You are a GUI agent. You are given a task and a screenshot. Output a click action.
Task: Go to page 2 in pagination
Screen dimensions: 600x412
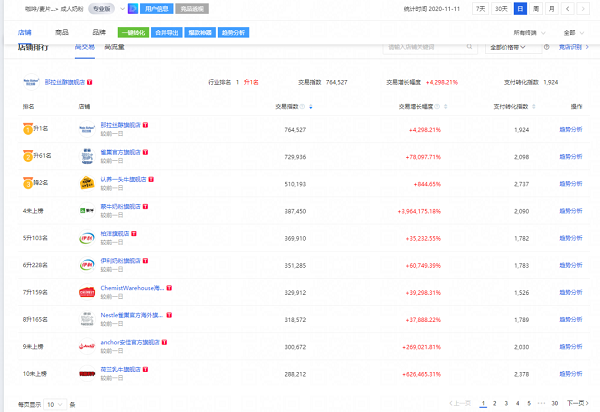(x=494, y=403)
